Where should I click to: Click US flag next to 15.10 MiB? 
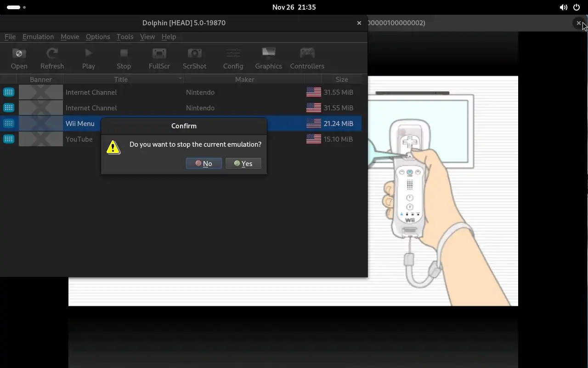pos(314,139)
